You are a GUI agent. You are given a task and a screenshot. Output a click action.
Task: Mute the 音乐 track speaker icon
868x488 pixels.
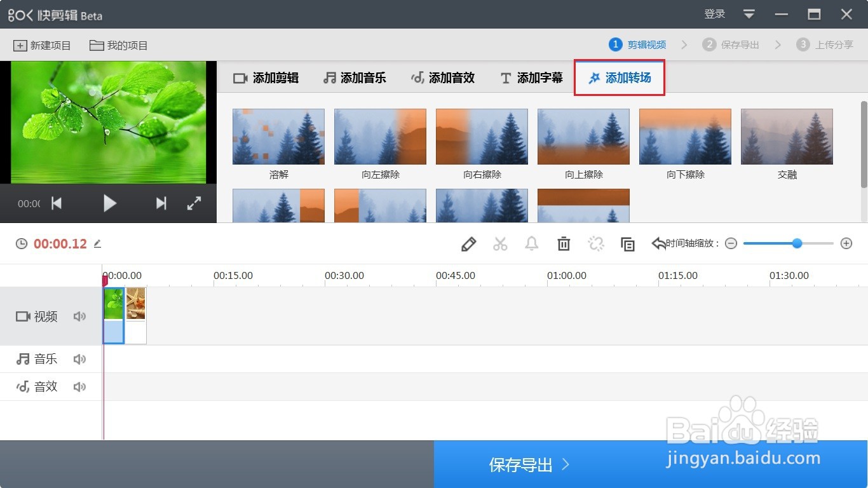pyautogui.click(x=79, y=358)
